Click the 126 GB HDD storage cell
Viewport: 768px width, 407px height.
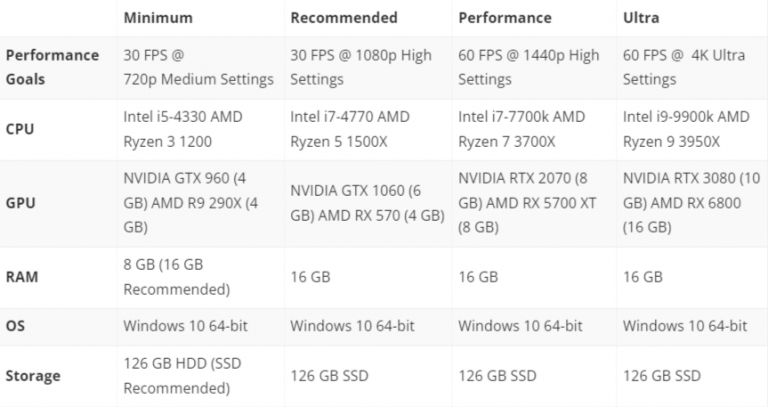182,376
